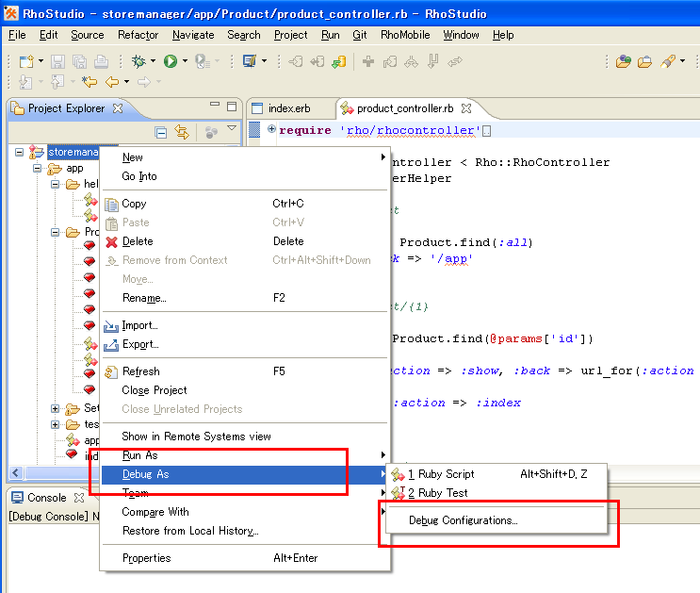Open dropdown next to New wizard icon
Viewport: 700px width, 593px height.
tap(41, 60)
